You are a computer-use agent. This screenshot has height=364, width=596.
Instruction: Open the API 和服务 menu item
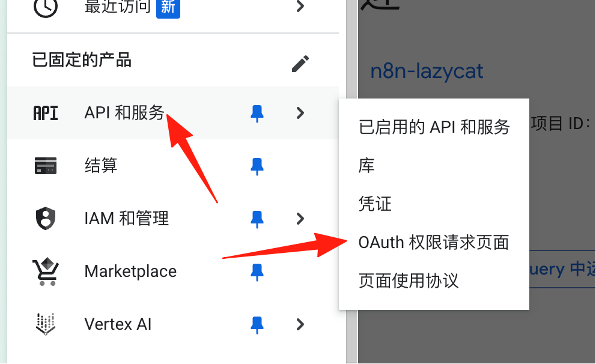pos(124,113)
